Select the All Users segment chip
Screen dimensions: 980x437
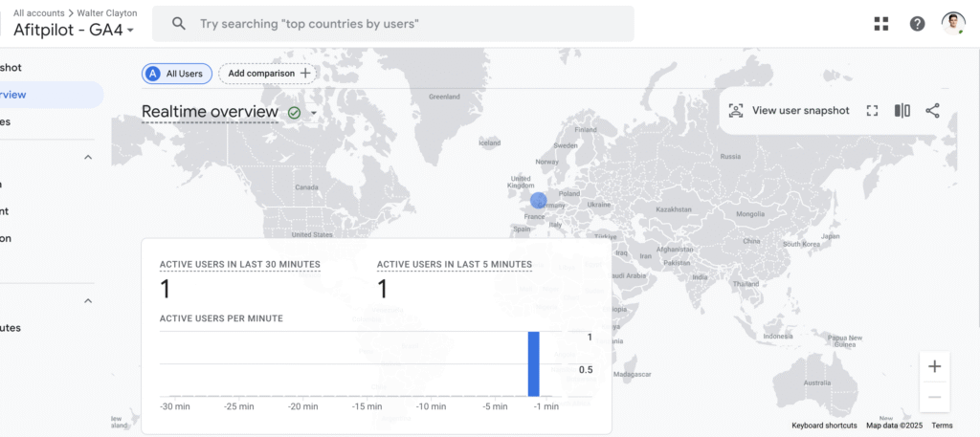tap(177, 74)
